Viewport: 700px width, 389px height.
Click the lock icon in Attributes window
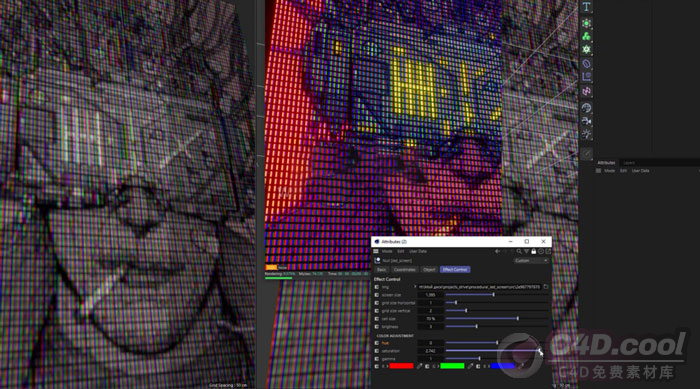(533, 251)
